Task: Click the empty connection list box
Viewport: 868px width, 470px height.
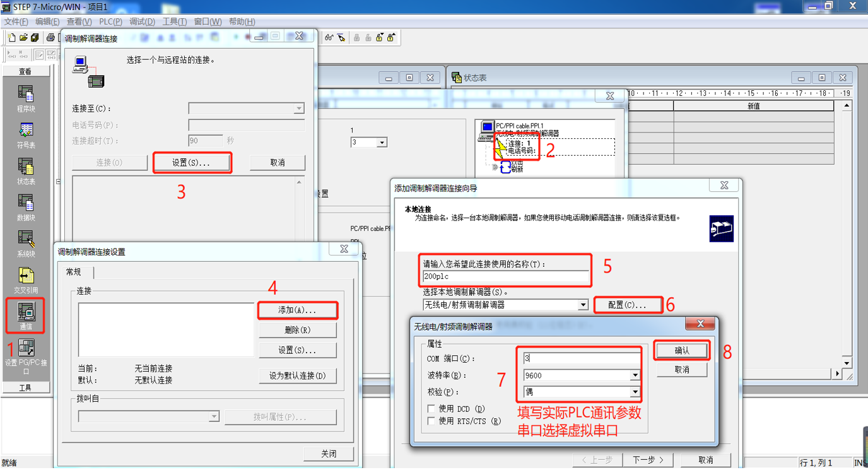Action: coord(167,330)
